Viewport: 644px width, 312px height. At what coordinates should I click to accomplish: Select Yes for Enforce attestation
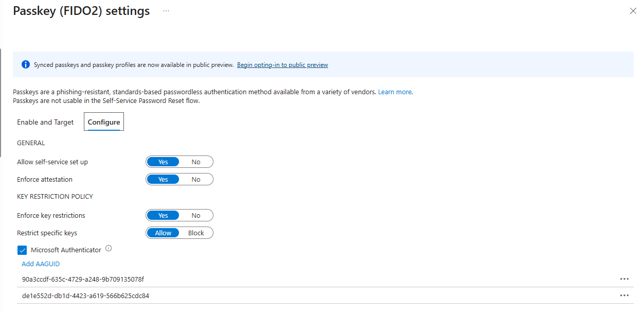(163, 179)
